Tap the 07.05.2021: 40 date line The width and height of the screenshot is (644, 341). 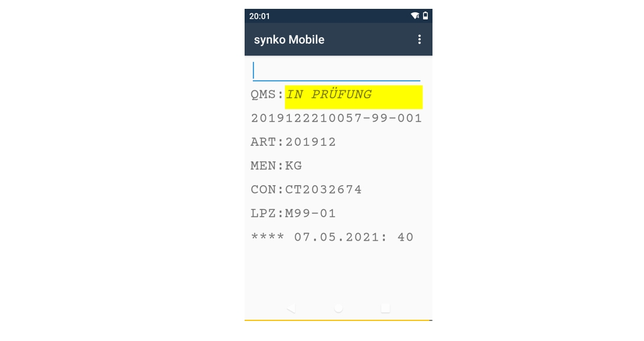332,237
